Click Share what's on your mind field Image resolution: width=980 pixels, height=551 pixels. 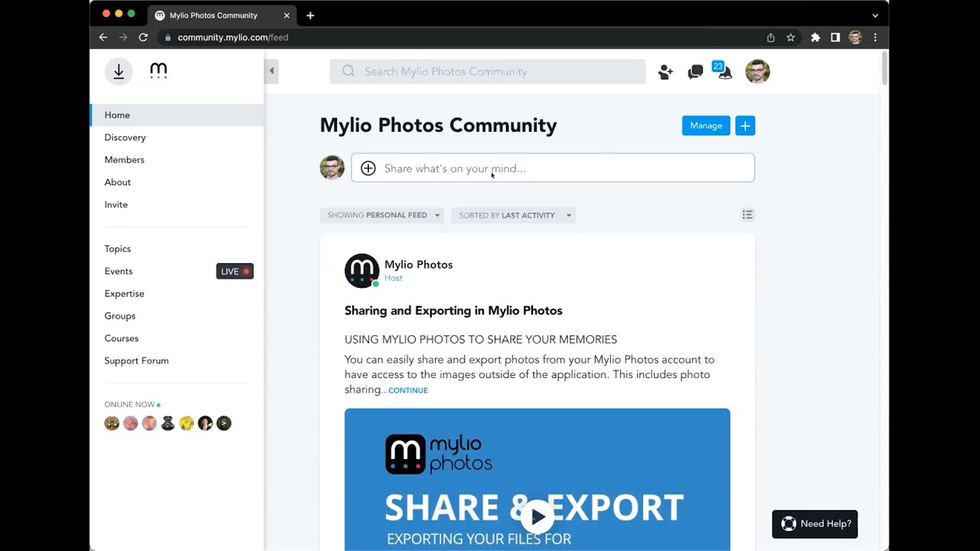coord(553,168)
